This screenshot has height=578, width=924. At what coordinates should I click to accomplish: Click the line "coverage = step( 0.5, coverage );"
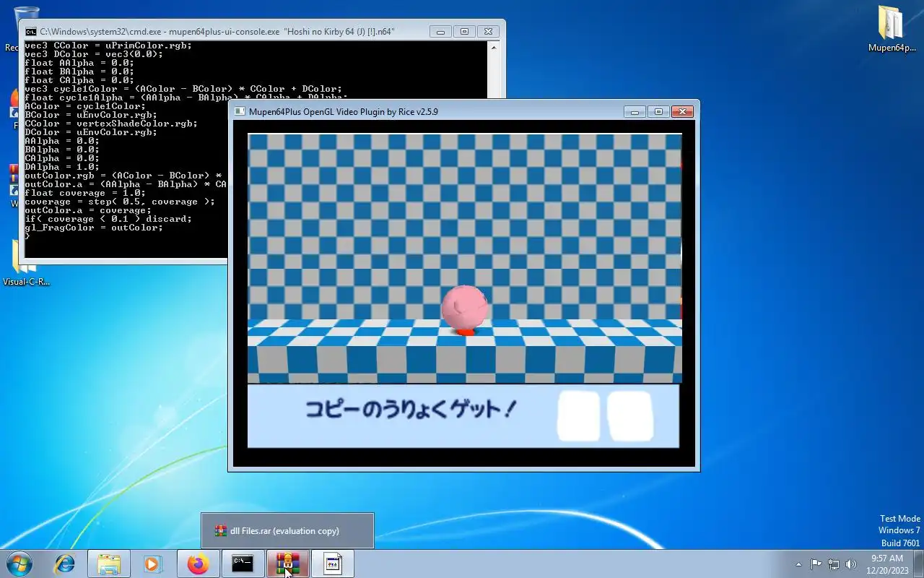click(x=120, y=202)
